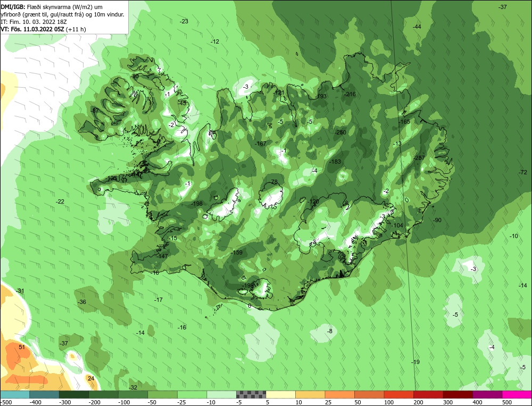Click the '-300' legend label
This screenshot has width=532, height=406.
[x=65, y=402]
